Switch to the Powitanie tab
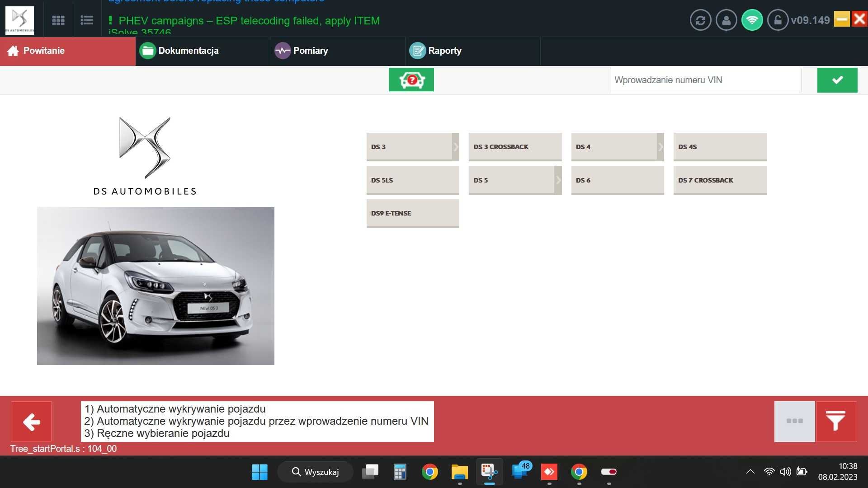Screen dimensions: 868x488 (68, 51)
